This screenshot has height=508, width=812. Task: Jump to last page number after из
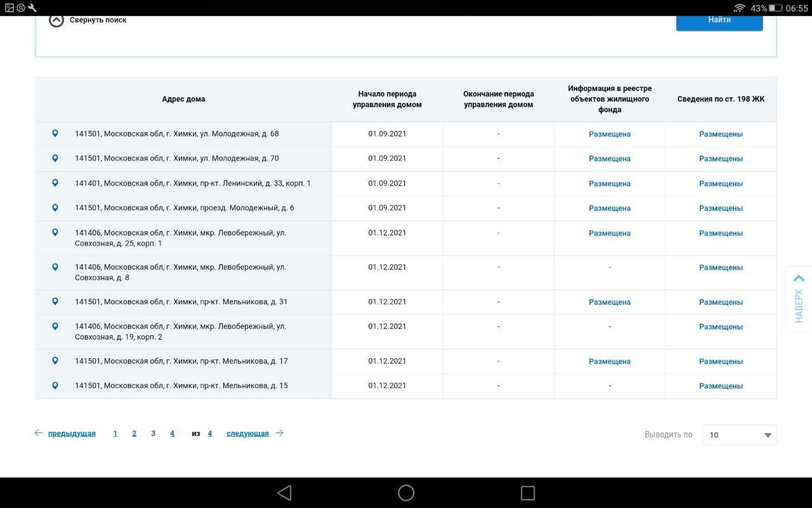(x=210, y=434)
